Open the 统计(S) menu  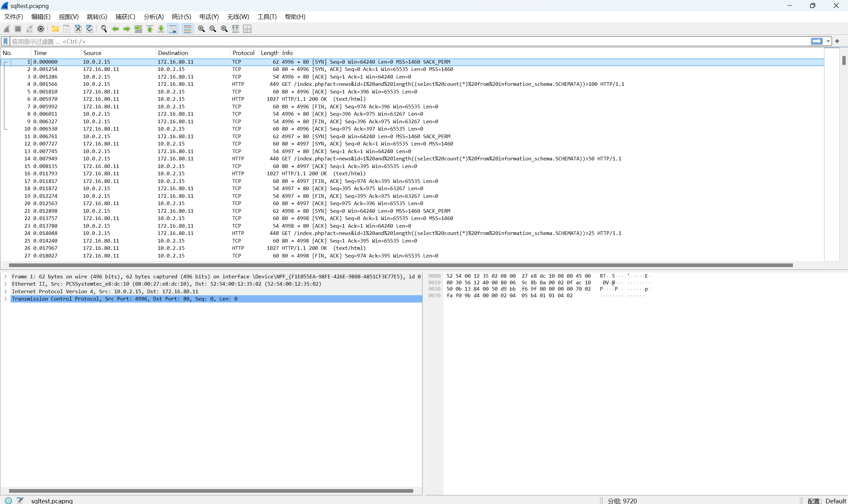pos(181,17)
